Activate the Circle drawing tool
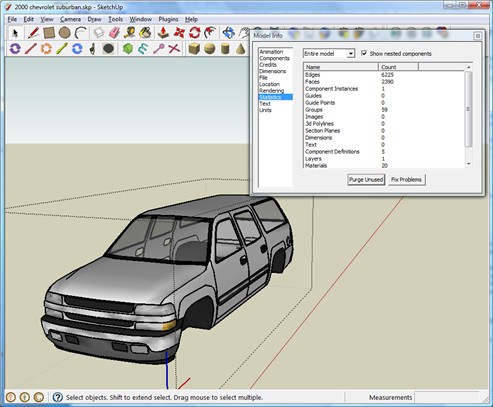This screenshot has width=493, height=407. click(x=64, y=33)
